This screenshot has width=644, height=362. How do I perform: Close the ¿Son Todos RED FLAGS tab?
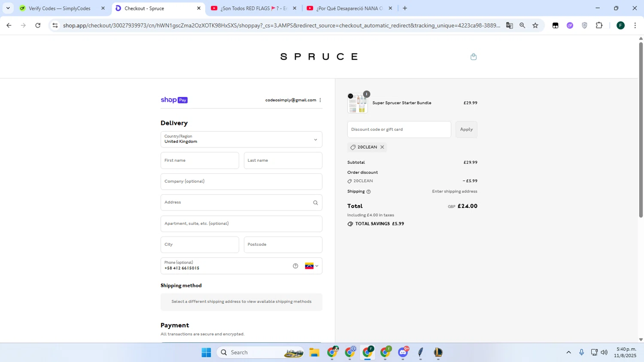295,8
